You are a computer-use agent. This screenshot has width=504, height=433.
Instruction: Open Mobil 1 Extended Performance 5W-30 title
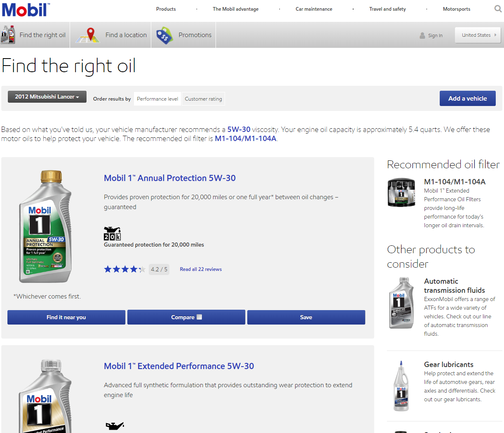tap(179, 366)
